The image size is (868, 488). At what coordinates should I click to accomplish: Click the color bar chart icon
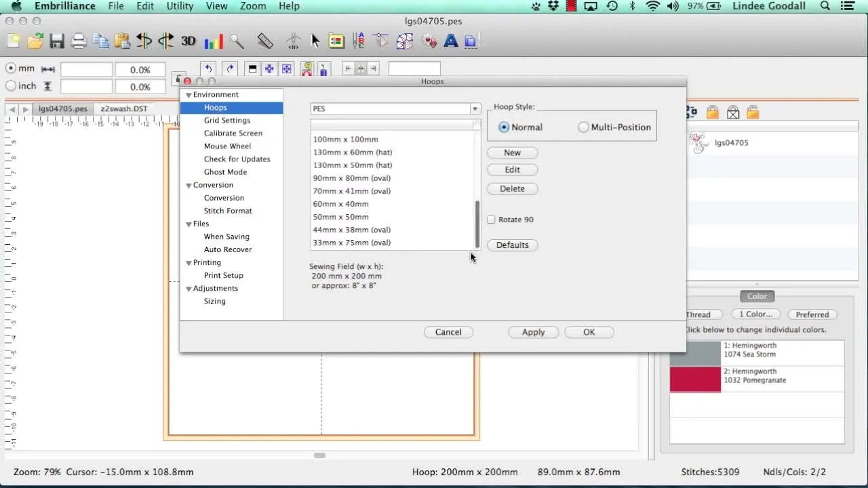point(214,41)
